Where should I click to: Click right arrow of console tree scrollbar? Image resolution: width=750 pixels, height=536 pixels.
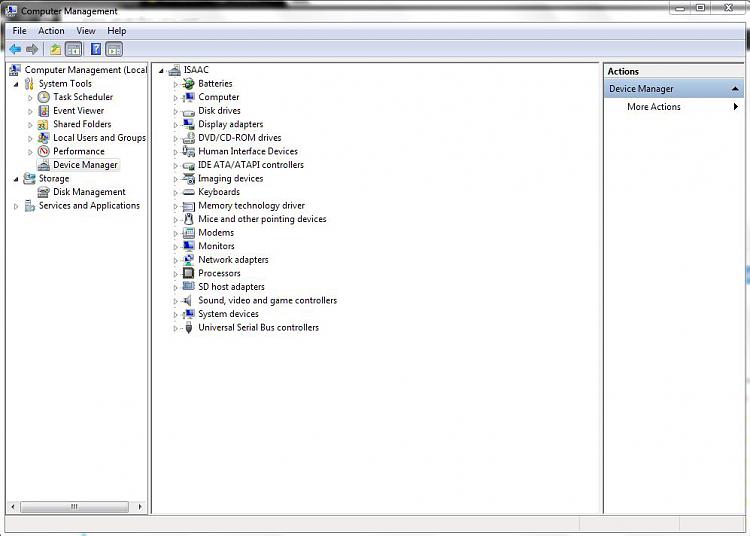point(140,506)
